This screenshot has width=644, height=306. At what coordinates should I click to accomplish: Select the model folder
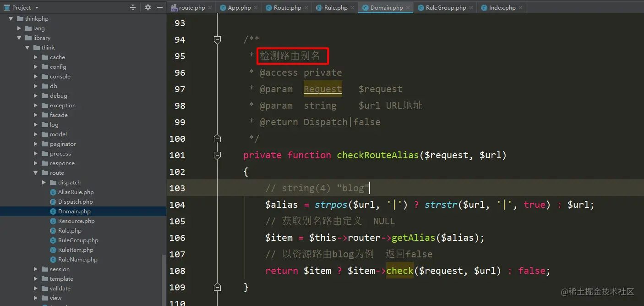pos(58,134)
